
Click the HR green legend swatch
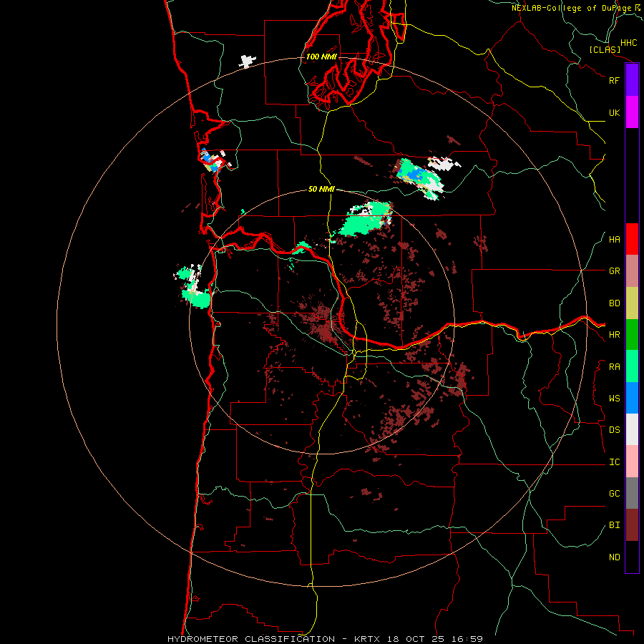click(632, 335)
